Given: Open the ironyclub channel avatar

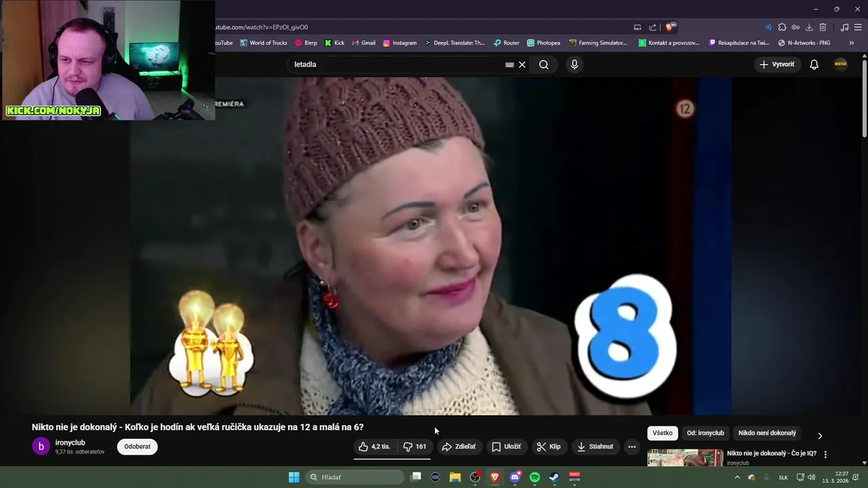Looking at the screenshot, I should (41, 447).
